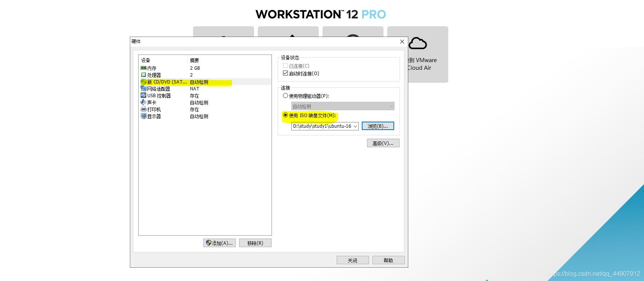Toggle the 启动时连接(O) checkbox

click(x=285, y=73)
